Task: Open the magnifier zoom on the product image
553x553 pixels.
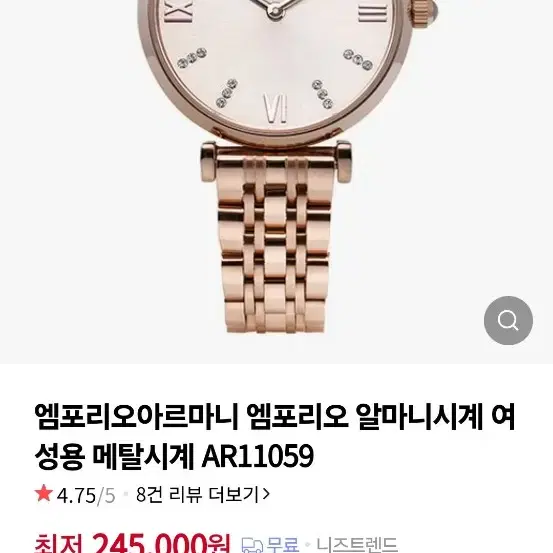Action: (508, 320)
